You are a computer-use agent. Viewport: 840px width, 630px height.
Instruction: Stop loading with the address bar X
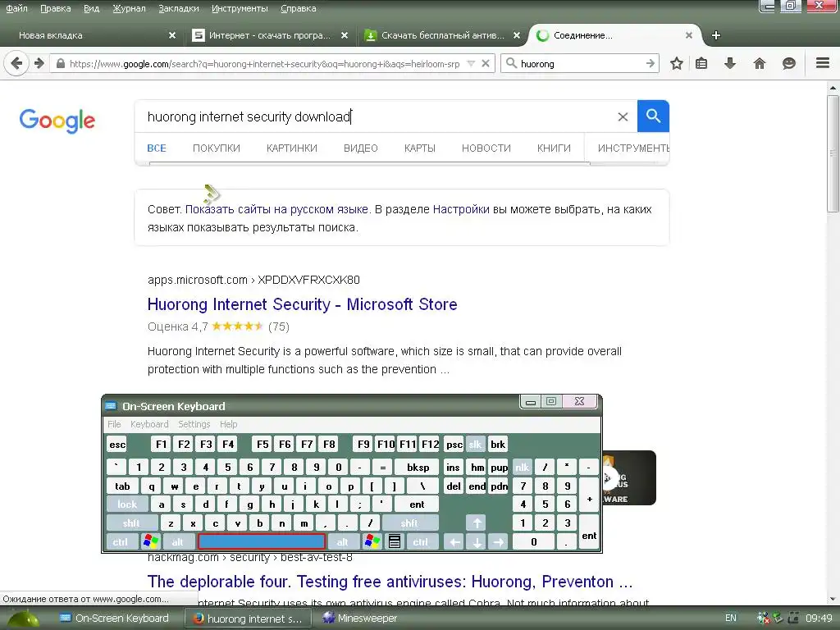[486, 63]
